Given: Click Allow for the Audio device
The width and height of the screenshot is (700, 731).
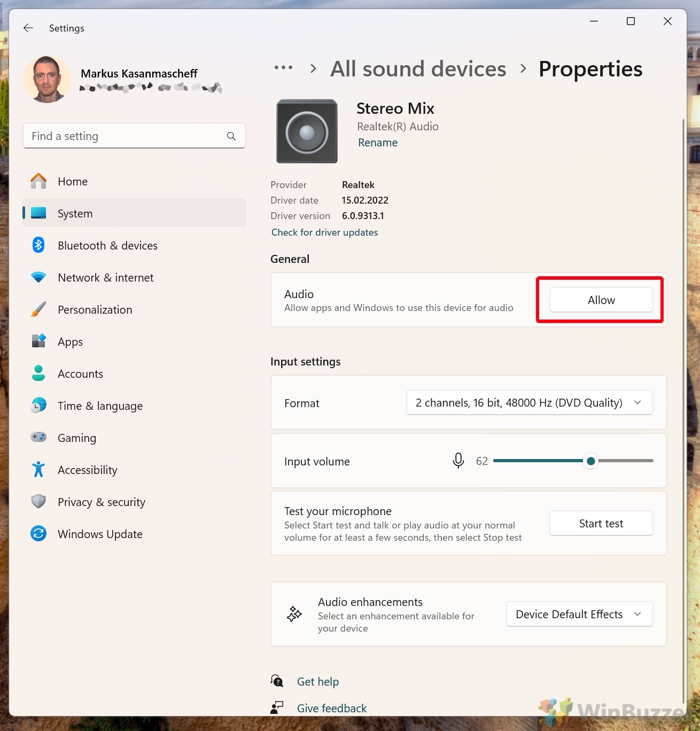Looking at the screenshot, I should (601, 300).
